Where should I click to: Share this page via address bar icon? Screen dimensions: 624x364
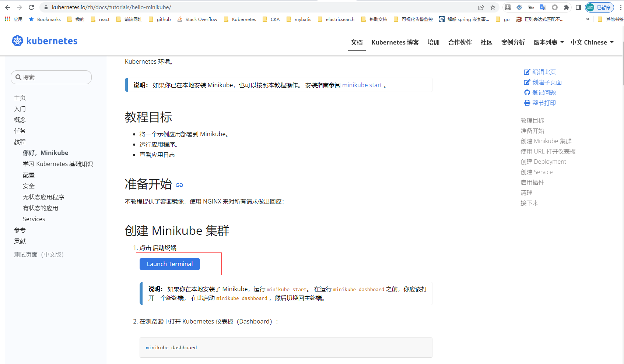point(481,7)
